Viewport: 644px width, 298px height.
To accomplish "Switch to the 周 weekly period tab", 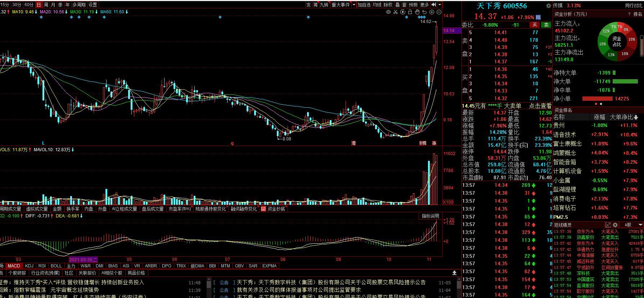I will [x=46, y=5].
